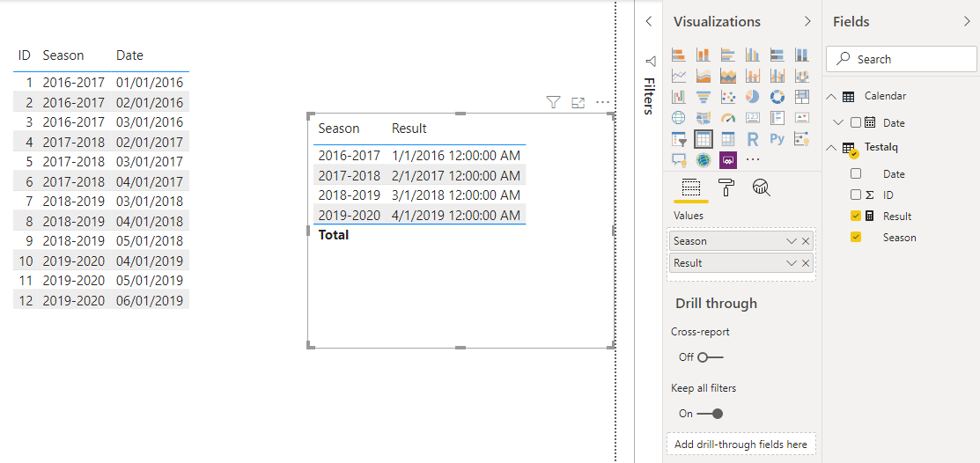This screenshot has height=463, width=980.
Task: Select the Ribbon chart visualization
Action: pos(802,77)
